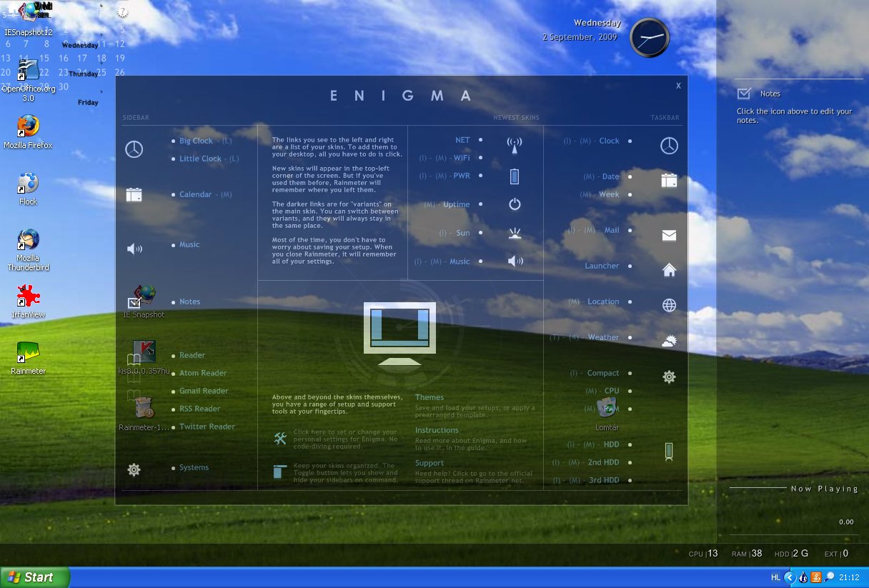Load the Location skin

tap(603, 302)
